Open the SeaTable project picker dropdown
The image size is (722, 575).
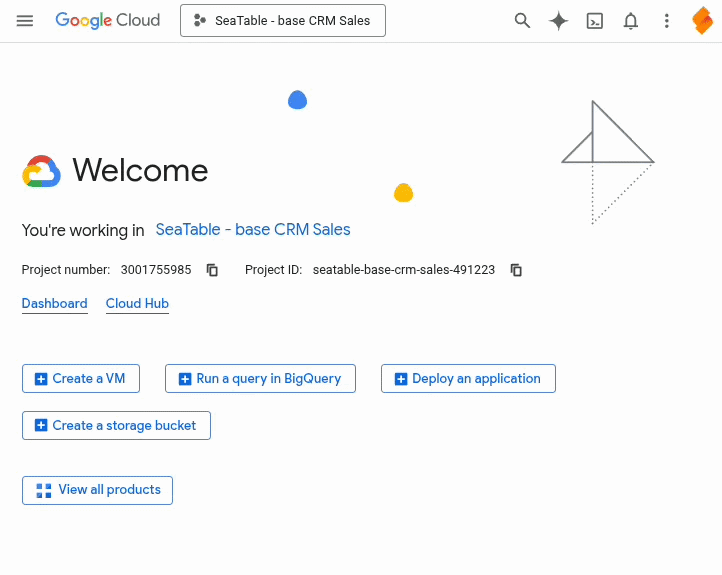(x=283, y=21)
